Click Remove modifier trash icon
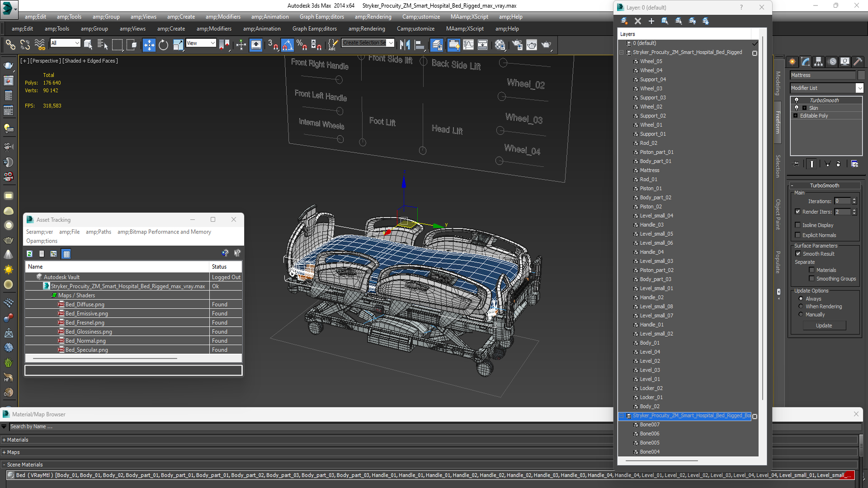The width and height of the screenshot is (868, 488). pos(839,164)
